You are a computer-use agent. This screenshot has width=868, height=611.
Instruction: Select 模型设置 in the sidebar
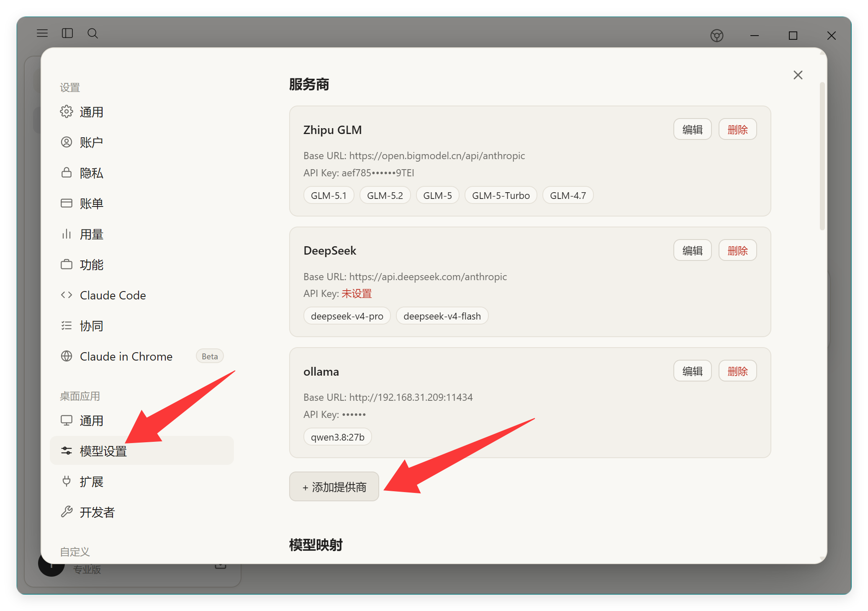tap(142, 451)
